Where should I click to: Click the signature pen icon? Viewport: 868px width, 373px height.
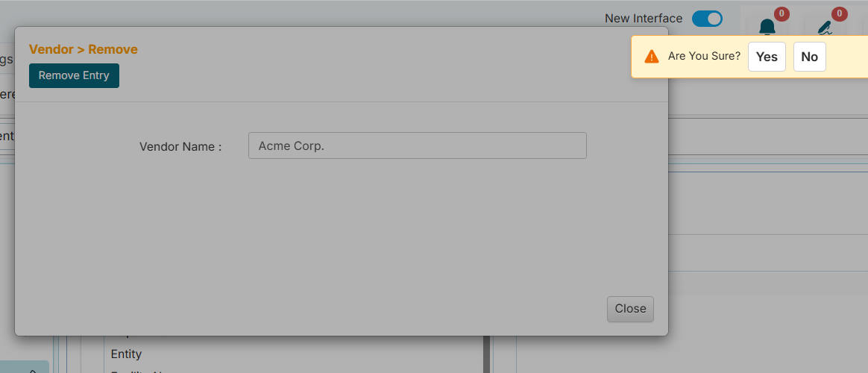pos(824,28)
